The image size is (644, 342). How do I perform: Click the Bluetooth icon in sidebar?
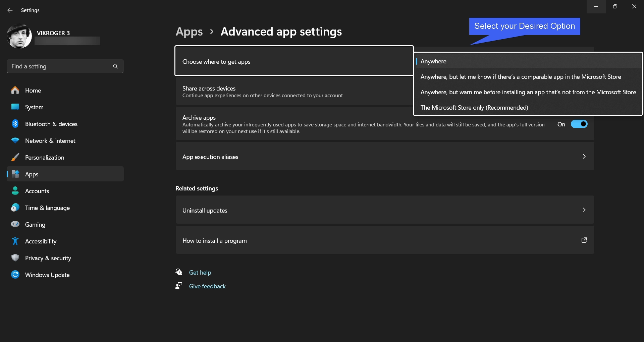[x=15, y=124]
